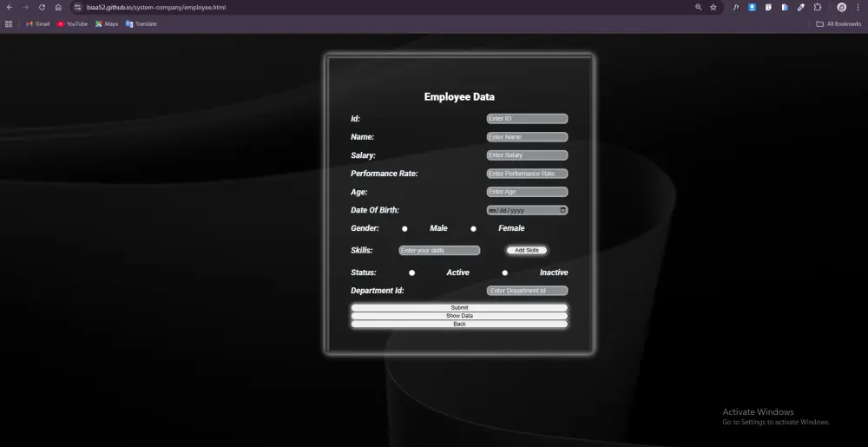The width and height of the screenshot is (868, 447).
Task: Click the 'Date Of Birth:' label
Action: pyautogui.click(x=375, y=210)
